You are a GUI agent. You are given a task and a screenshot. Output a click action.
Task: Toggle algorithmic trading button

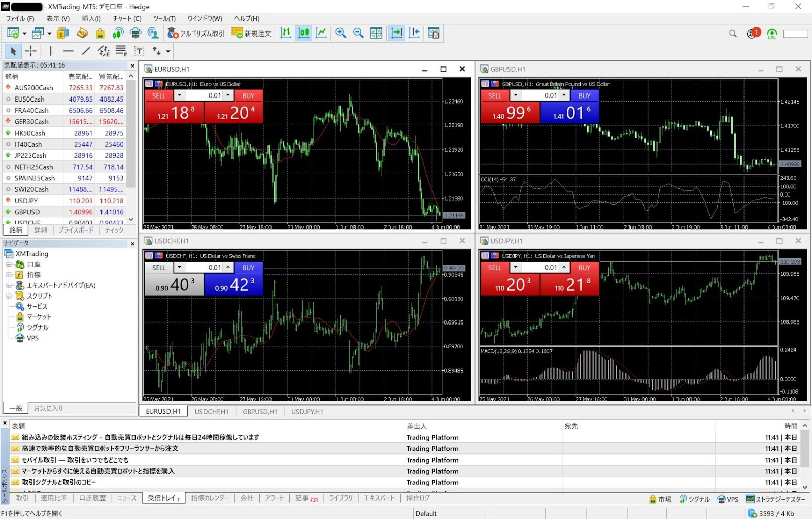(196, 33)
